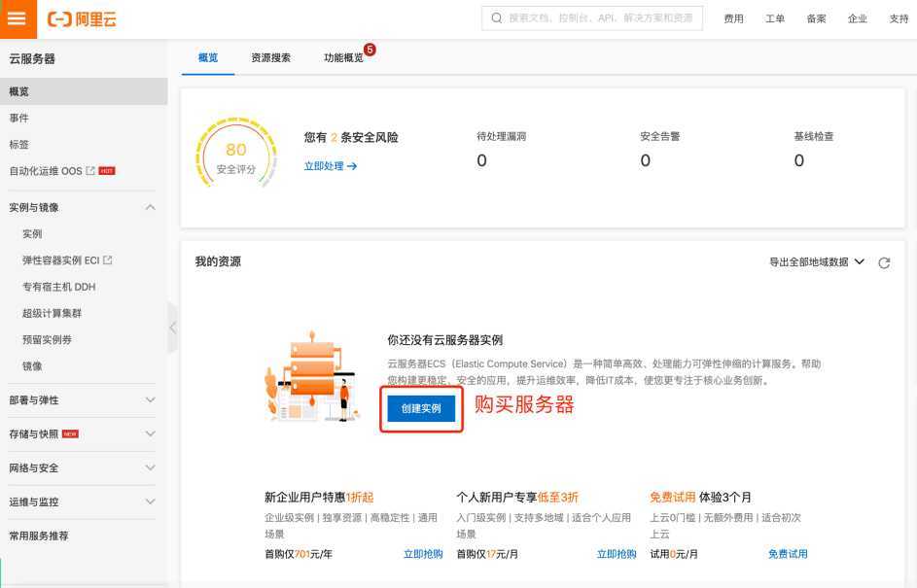Click the NEW badge next to 存储与快照

70,433
